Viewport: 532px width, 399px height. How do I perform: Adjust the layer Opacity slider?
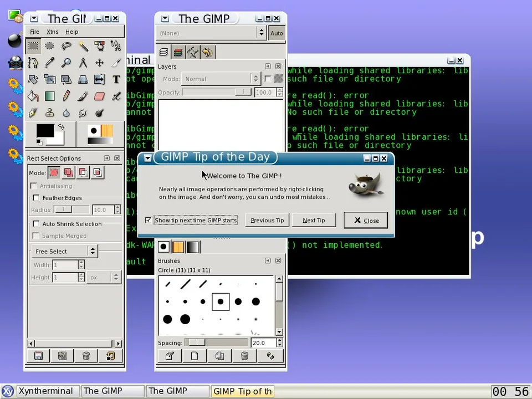(x=217, y=92)
